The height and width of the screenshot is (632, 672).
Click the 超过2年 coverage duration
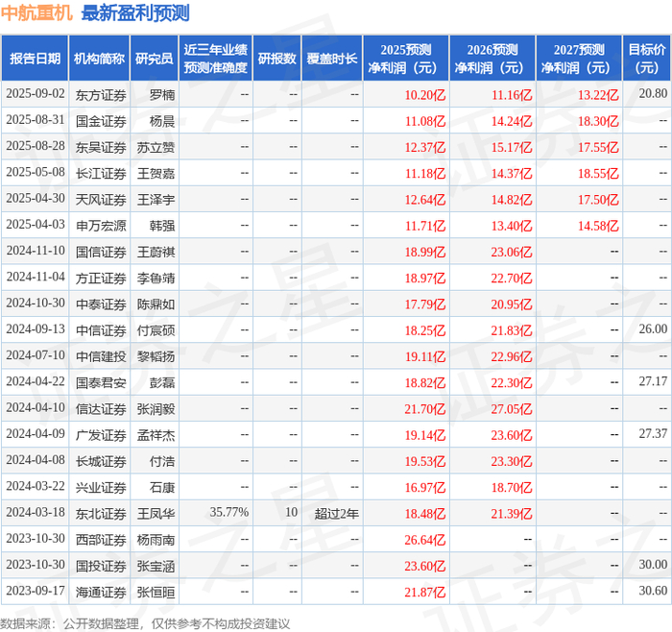tap(336, 513)
